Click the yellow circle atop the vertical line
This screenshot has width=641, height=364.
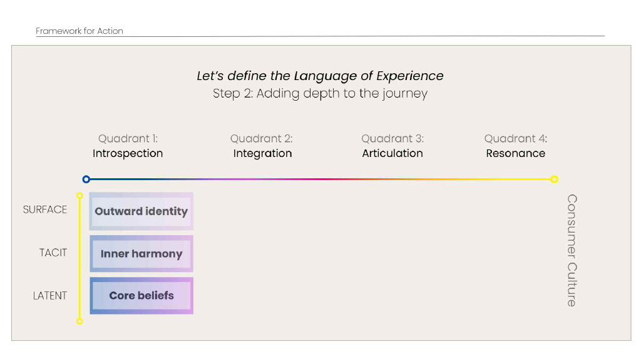coord(79,196)
